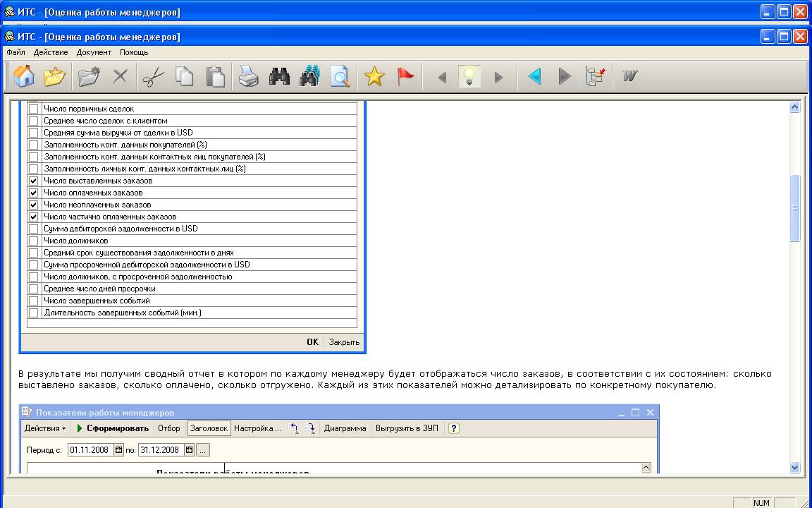This screenshot has width=812, height=508.
Task: Click the red flag bookmark icon
Action: coord(405,76)
